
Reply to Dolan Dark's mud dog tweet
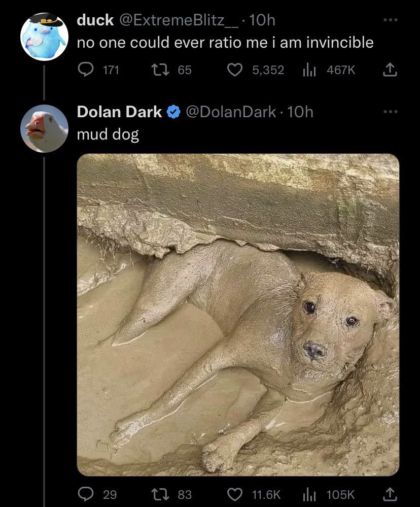pyautogui.click(x=85, y=494)
